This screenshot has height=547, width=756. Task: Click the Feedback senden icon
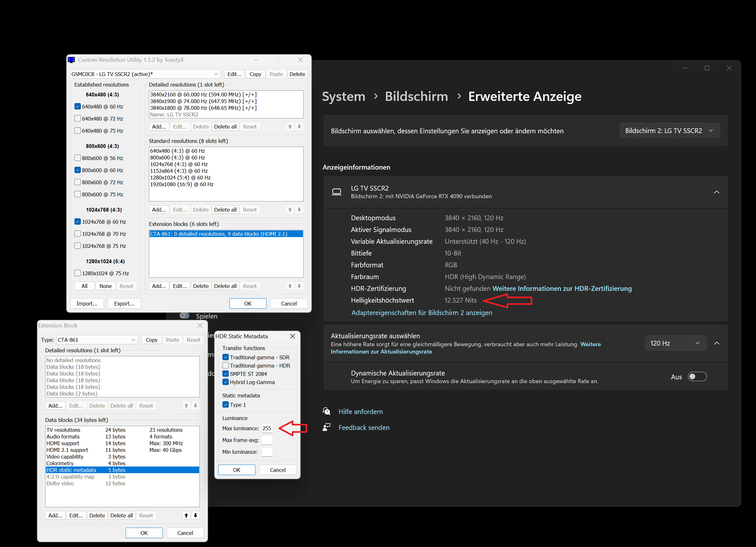[327, 427]
